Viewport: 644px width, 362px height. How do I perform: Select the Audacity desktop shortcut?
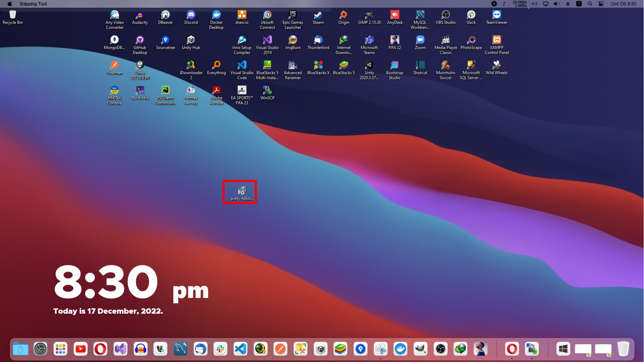[x=140, y=18]
